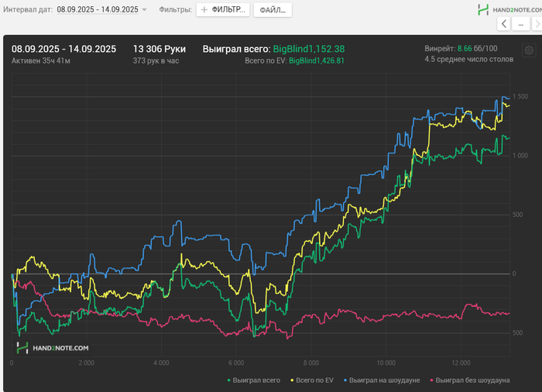Toggle the 'Выиграл без шоудауна' pink legend series
542x392 pixels.
[x=470, y=380]
